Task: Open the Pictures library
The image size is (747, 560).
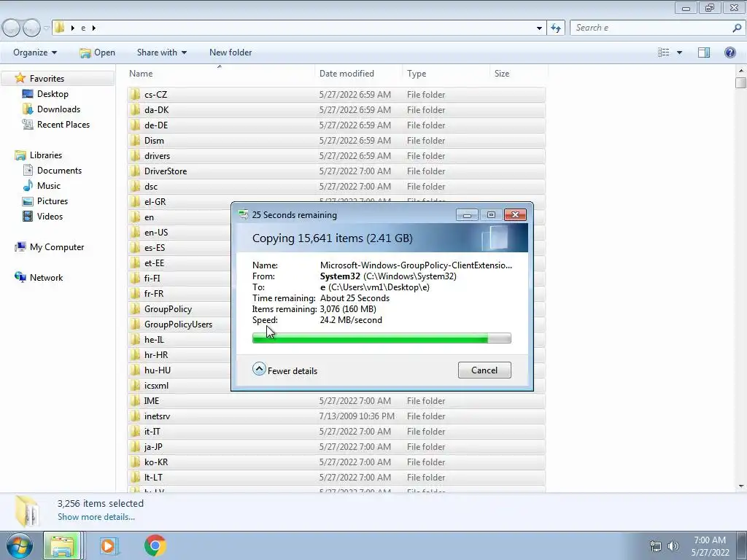Action: (52, 201)
